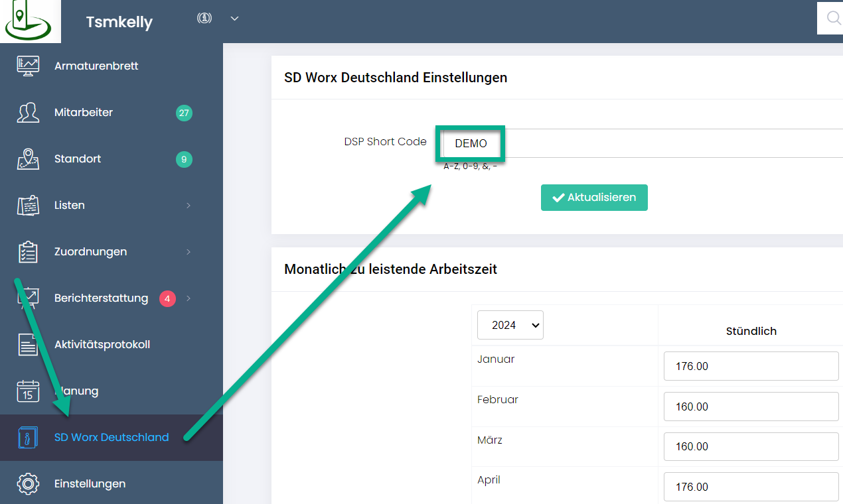
Task: Click the green location logo icon
Action: click(27, 21)
